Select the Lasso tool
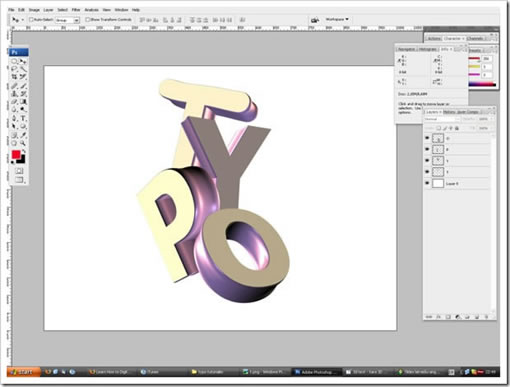510x387 pixels. (x=14, y=69)
